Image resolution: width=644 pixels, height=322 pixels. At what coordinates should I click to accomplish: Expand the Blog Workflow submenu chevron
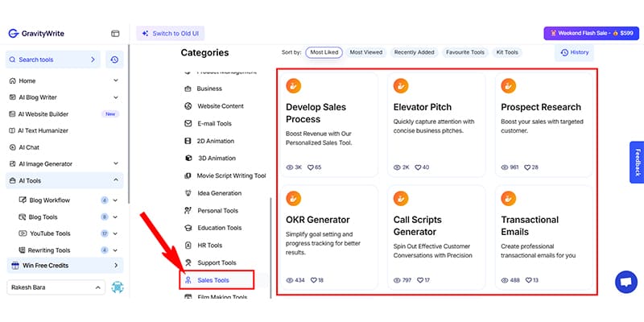click(115, 200)
